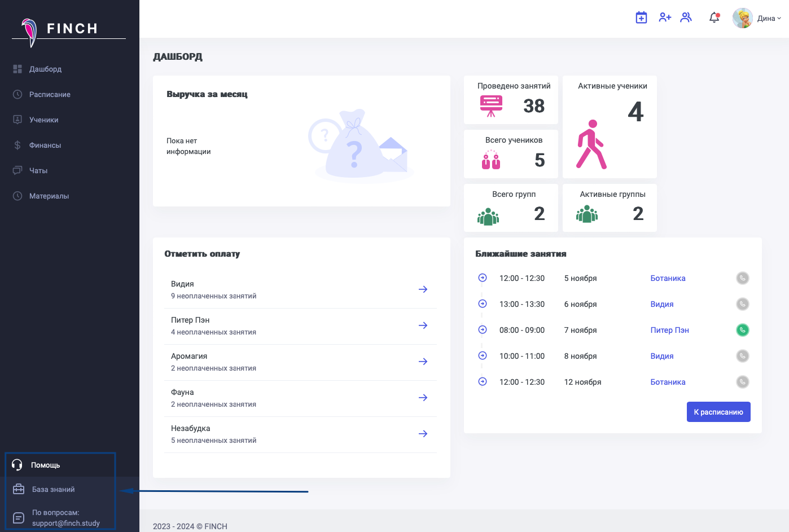The width and height of the screenshot is (789, 532).
Task: Click the circle arrow icon beside 13:00 - 13:30
Action: click(x=483, y=304)
